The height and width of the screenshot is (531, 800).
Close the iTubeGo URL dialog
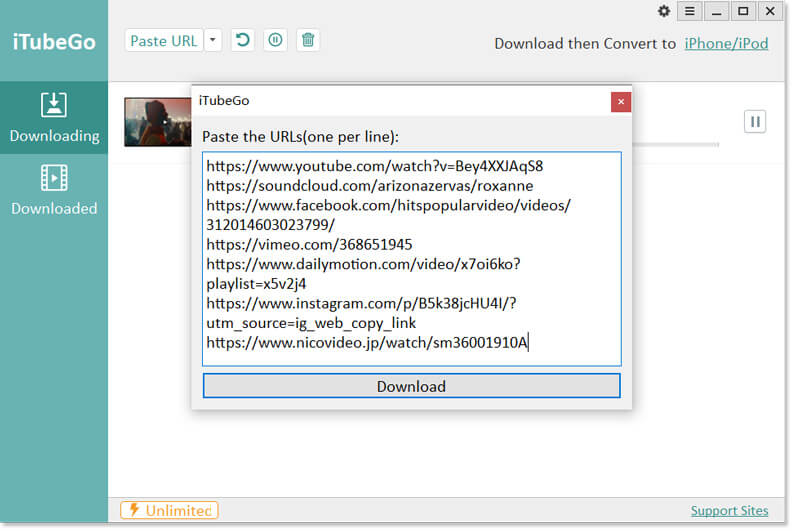point(621,102)
